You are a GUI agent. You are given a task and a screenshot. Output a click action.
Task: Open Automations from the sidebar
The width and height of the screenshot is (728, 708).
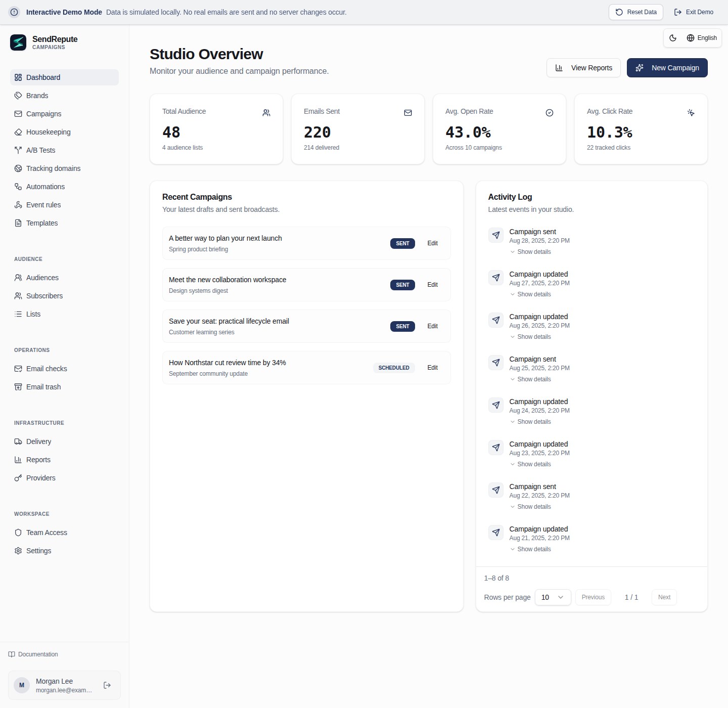(x=64, y=187)
